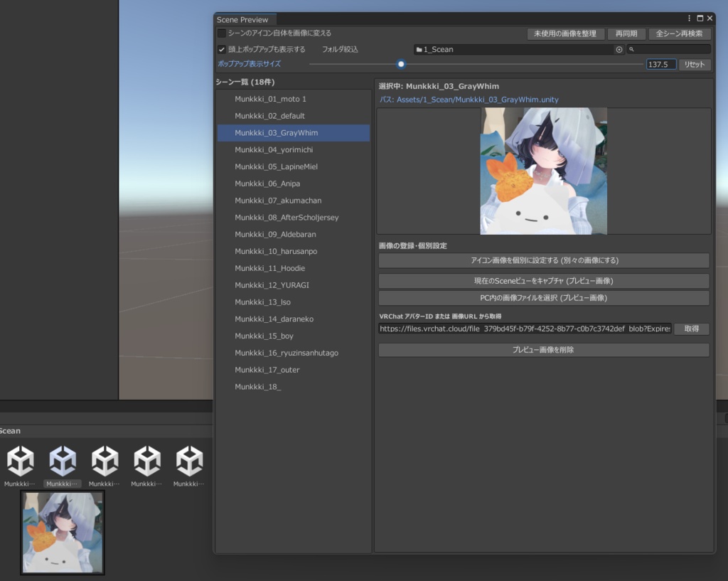
Task: Click the ポップアップ表示サイズ label
Action: coord(250,64)
